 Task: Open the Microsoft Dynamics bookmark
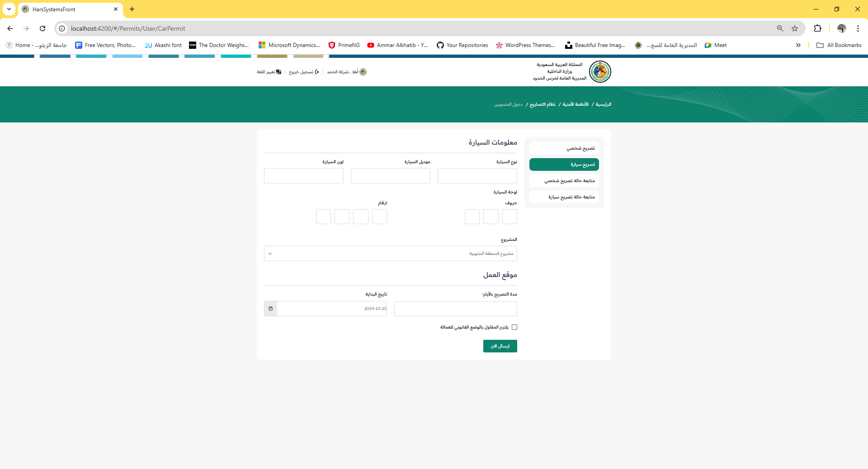coord(289,45)
